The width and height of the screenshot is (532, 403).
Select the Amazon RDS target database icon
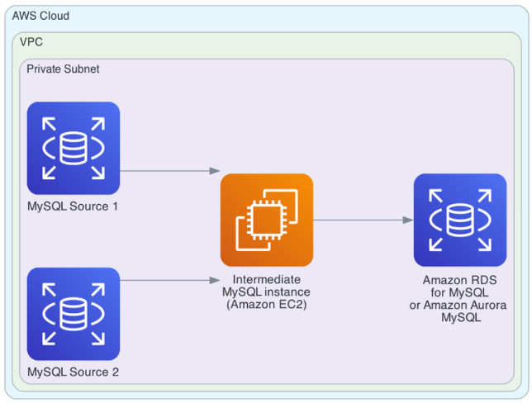[x=460, y=220]
